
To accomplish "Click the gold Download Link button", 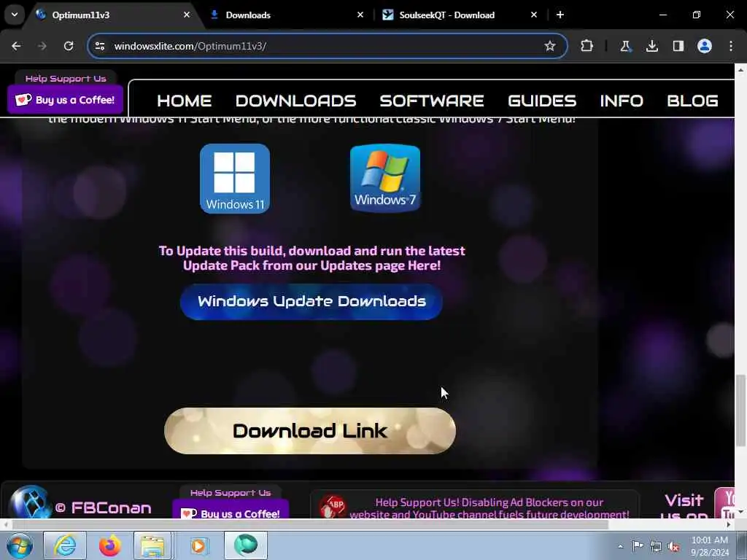I will (x=310, y=431).
